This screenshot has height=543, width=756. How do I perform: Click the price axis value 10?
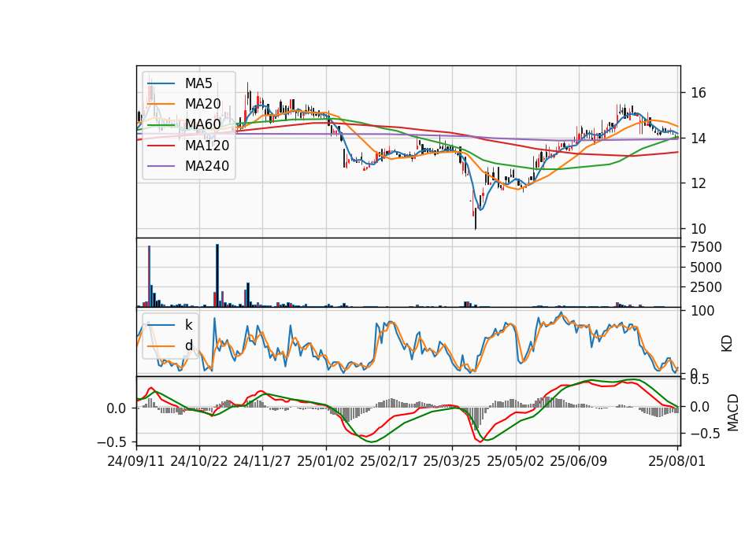point(699,229)
